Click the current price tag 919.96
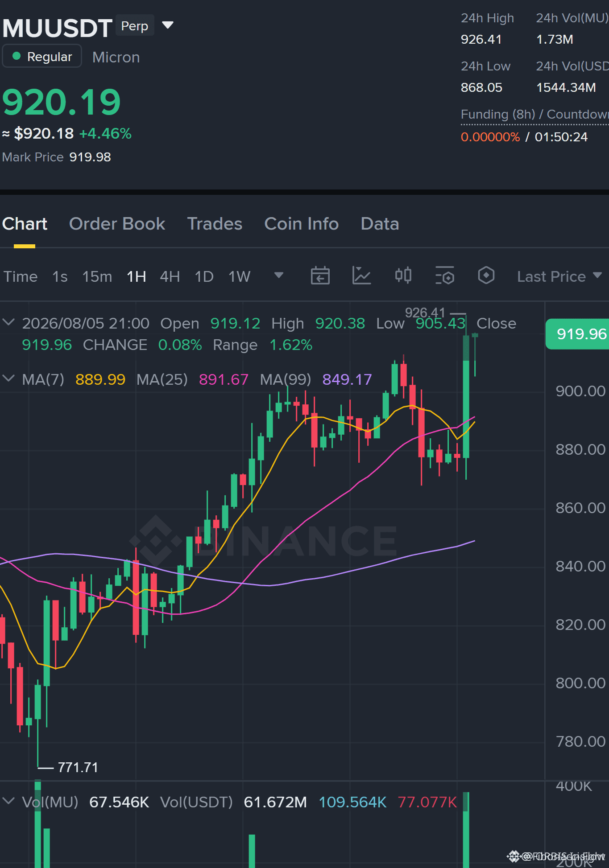The height and width of the screenshot is (868, 609). [577, 334]
